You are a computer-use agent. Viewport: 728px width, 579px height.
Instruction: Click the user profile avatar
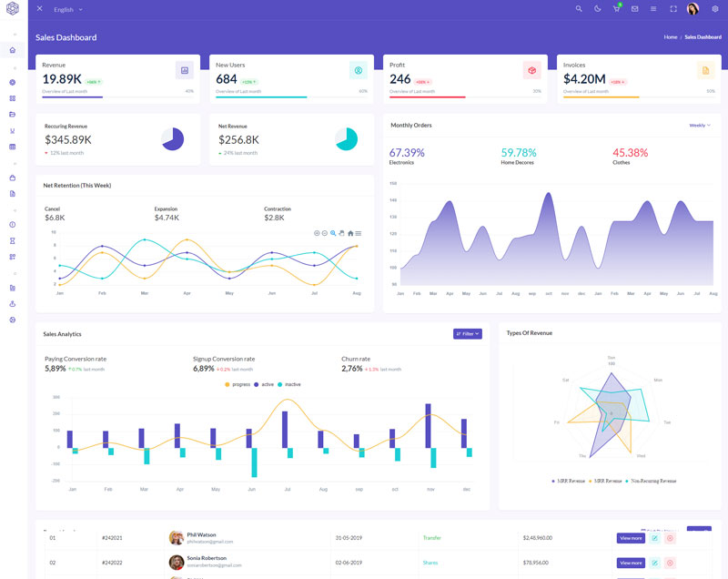pos(693,9)
